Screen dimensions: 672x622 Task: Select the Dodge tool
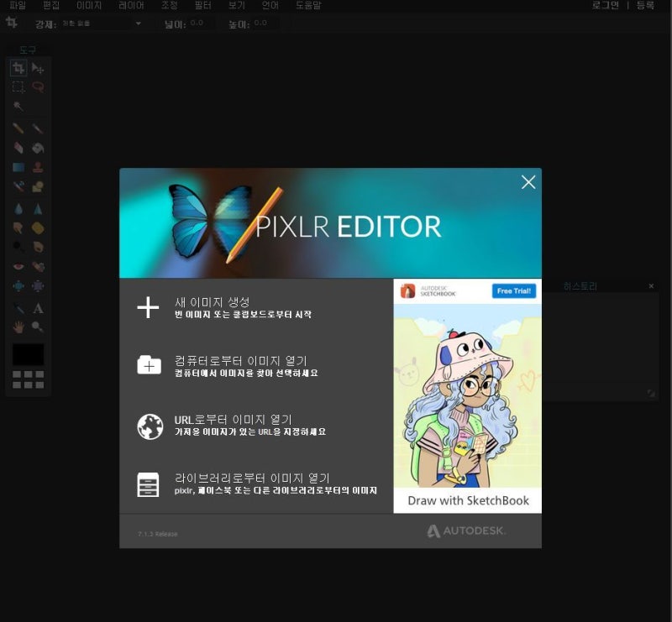click(18, 247)
